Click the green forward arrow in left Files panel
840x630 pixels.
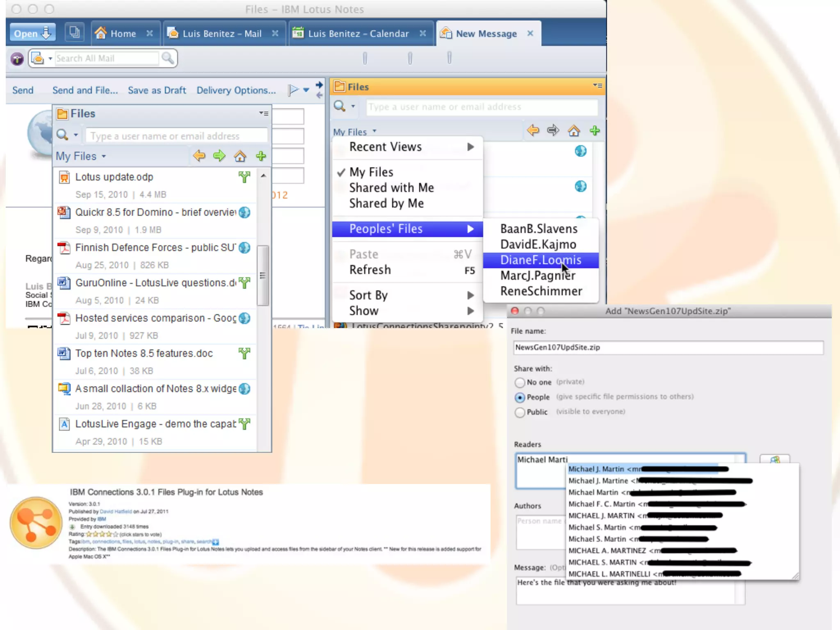pyautogui.click(x=219, y=156)
